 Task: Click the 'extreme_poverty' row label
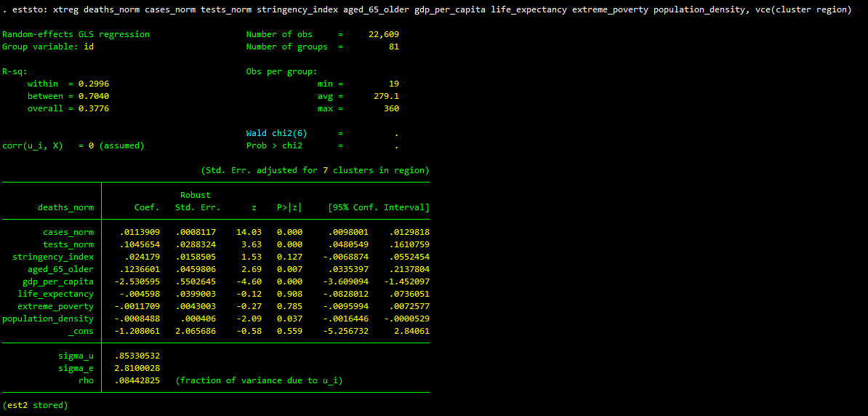click(x=55, y=306)
